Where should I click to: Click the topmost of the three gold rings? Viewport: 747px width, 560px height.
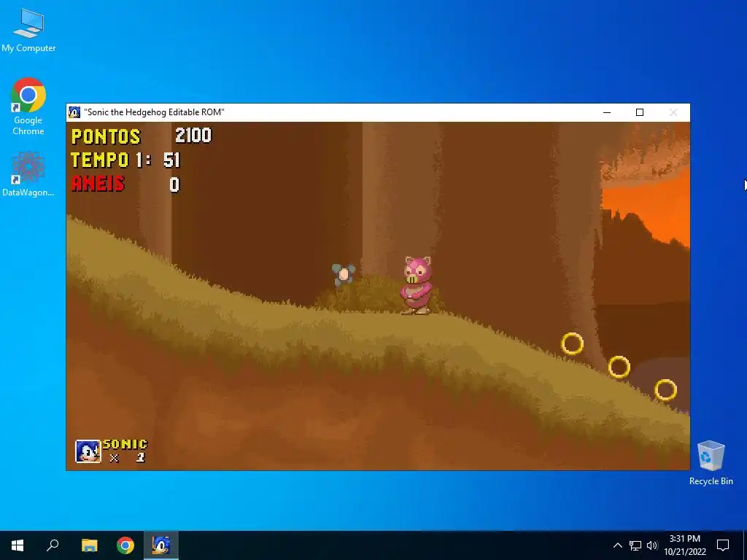pyautogui.click(x=572, y=343)
